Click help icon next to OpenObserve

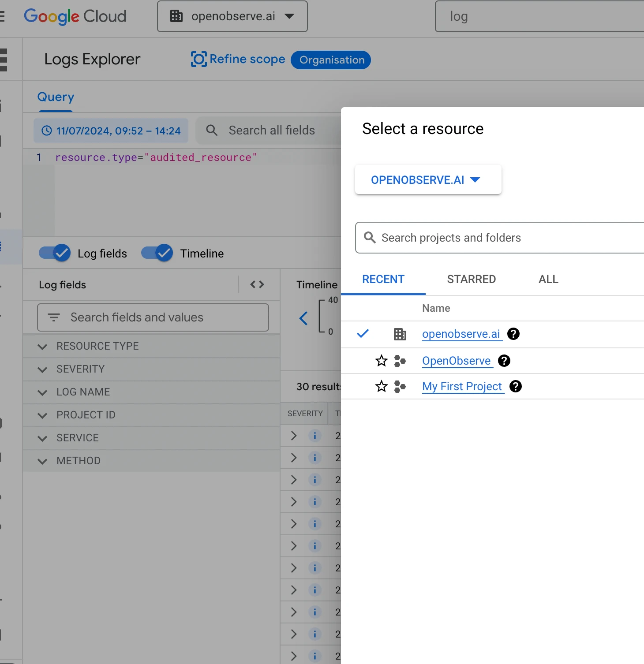tap(504, 361)
